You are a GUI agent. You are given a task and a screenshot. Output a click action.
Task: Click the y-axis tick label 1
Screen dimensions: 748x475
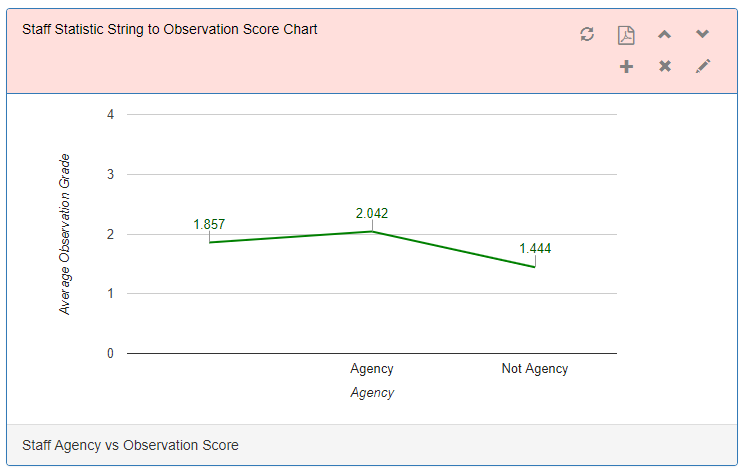tap(110, 293)
